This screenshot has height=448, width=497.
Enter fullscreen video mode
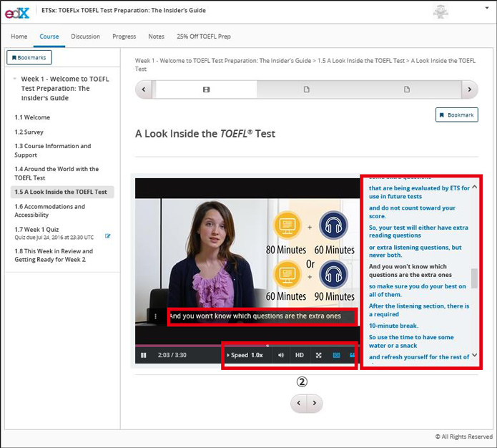click(x=318, y=355)
